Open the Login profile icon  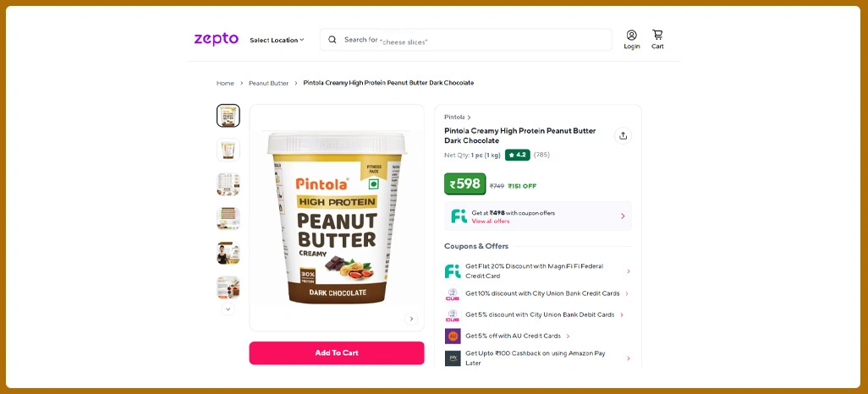click(632, 36)
